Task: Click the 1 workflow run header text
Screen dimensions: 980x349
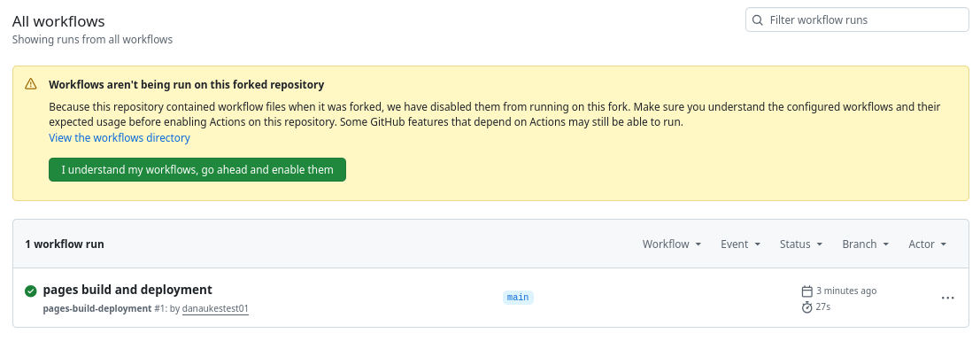Action: click(x=65, y=244)
